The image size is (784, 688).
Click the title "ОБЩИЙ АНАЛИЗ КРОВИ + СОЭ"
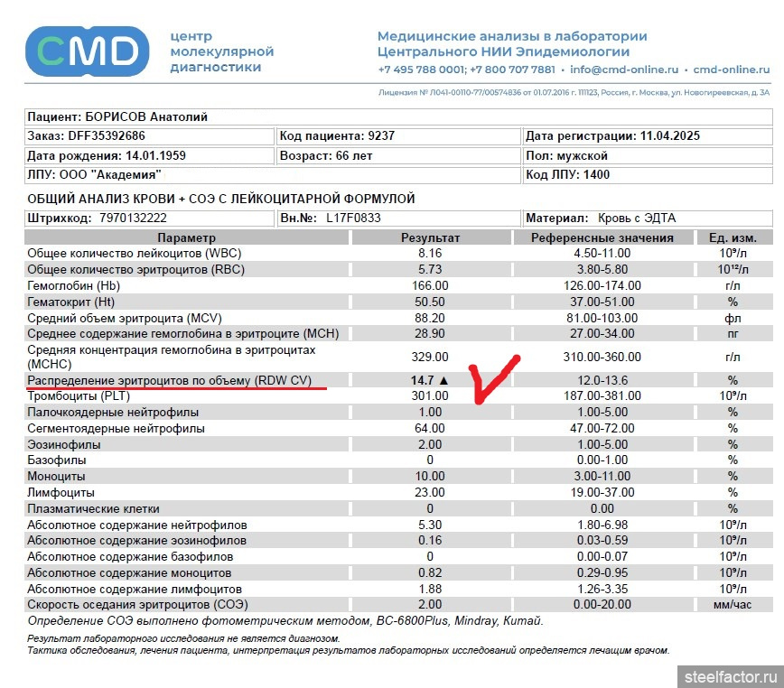point(221,199)
